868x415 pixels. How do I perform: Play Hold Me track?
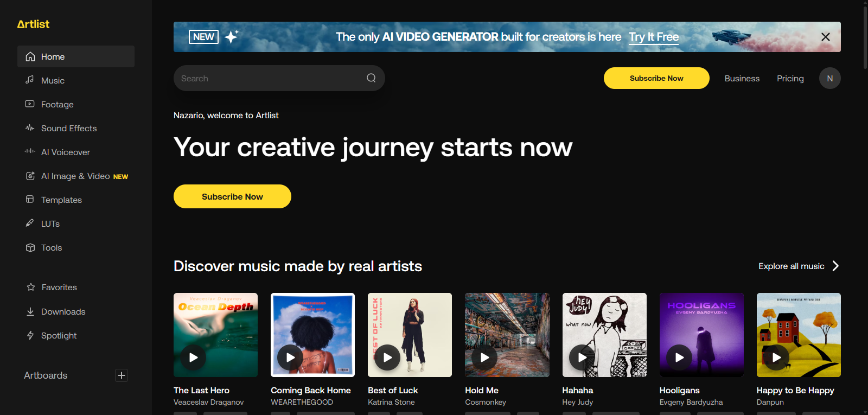coord(484,357)
